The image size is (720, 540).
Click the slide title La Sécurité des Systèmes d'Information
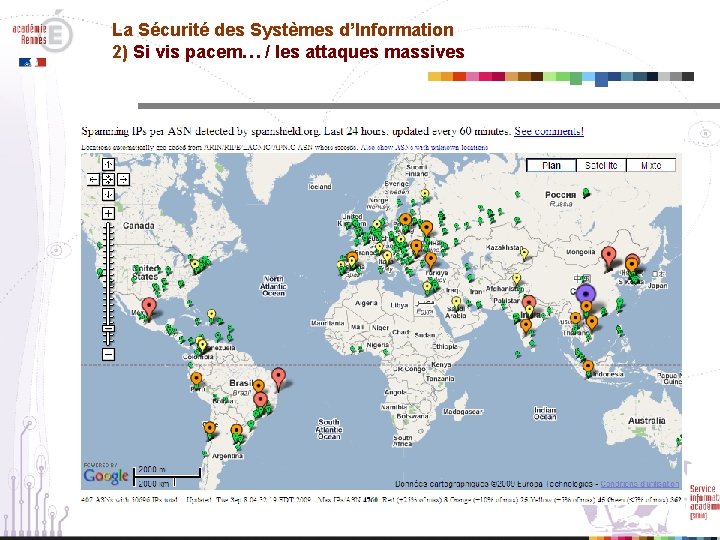pyautogui.click(x=283, y=30)
